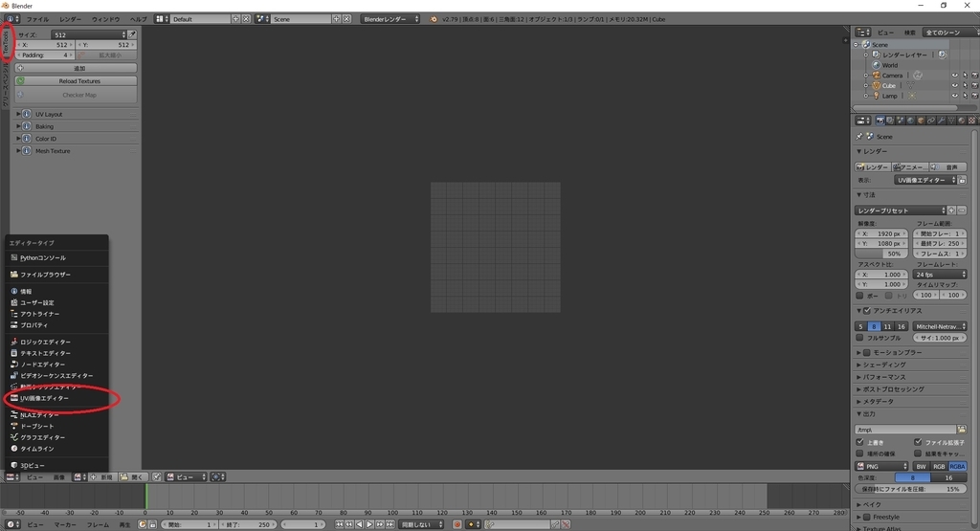Click the Checker Map button
Screen dimensions: 980x531
pyautogui.click(x=76, y=95)
